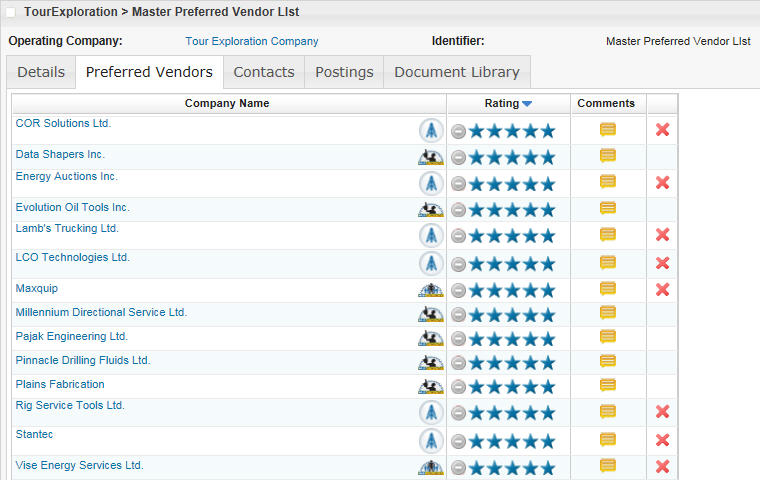Sort by Rating column arrow
Image resolution: width=760 pixels, height=480 pixels.
(527, 104)
